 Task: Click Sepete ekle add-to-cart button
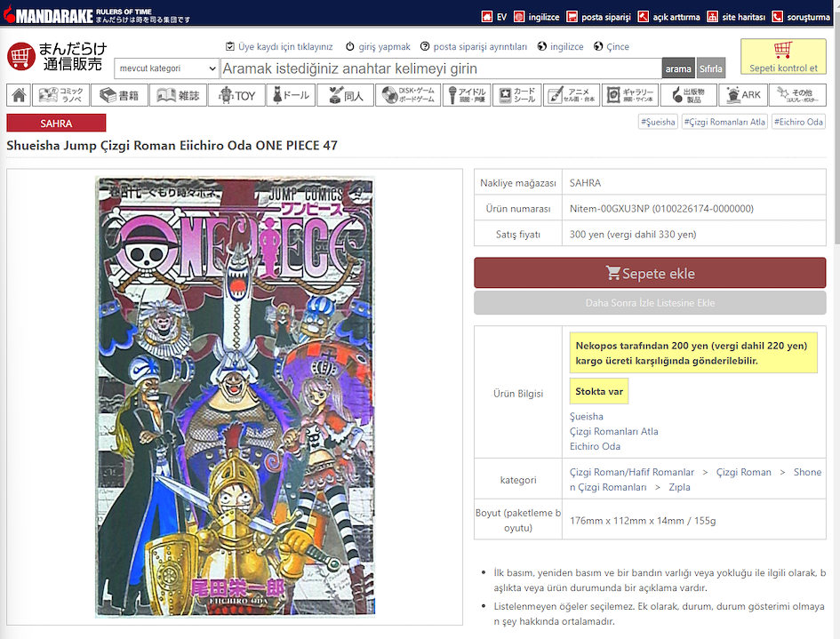pos(650,273)
